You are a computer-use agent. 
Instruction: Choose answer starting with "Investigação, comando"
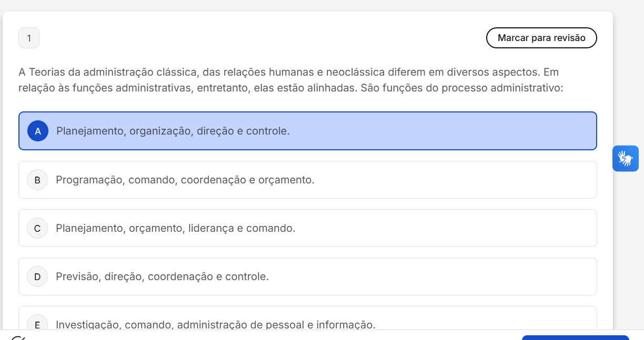[215, 324]
